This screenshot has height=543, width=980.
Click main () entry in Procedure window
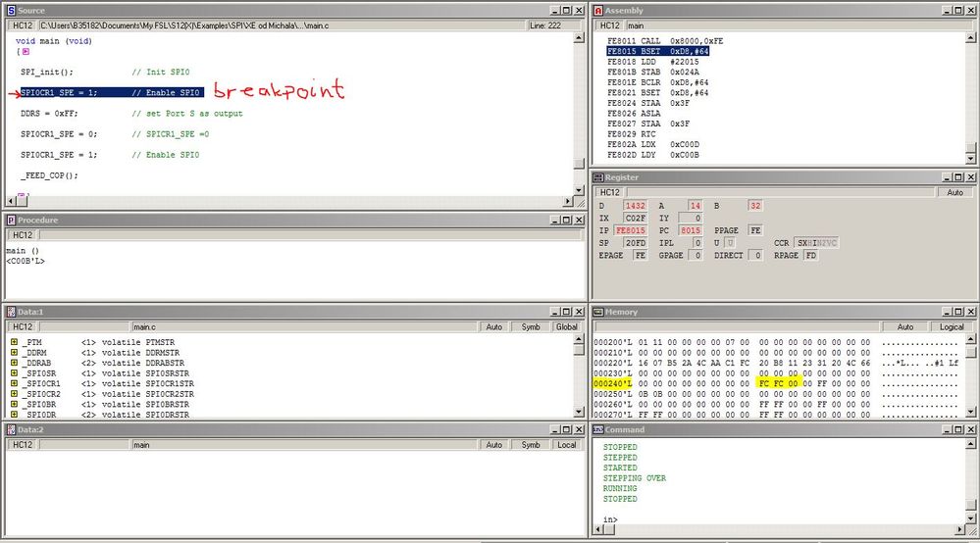(x=23, y=251)
